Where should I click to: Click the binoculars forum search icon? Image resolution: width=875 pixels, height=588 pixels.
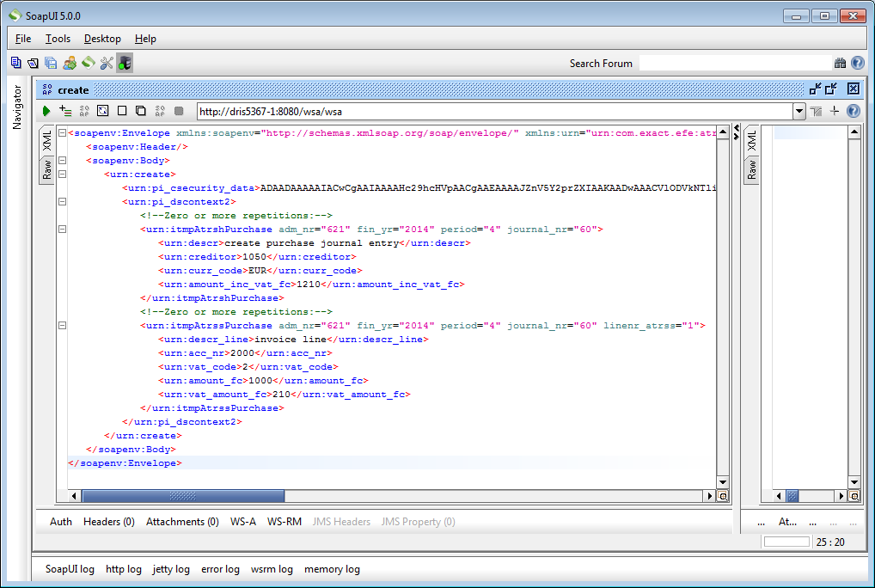point(840,63)
